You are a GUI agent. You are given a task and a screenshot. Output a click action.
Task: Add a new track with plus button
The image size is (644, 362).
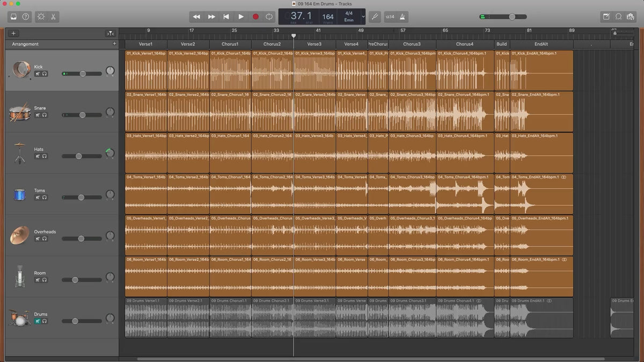click(x=13, y=33)
